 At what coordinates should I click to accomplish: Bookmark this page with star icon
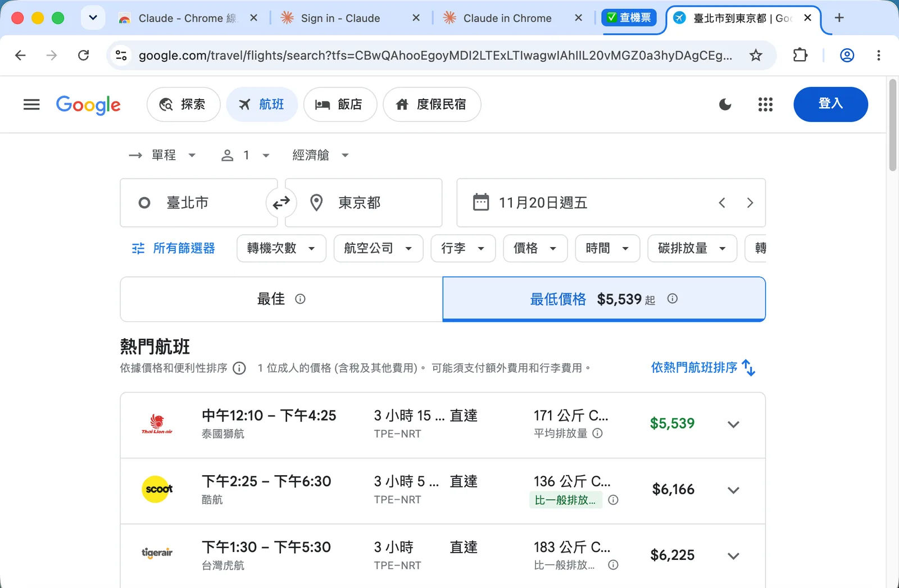(756, 55)
